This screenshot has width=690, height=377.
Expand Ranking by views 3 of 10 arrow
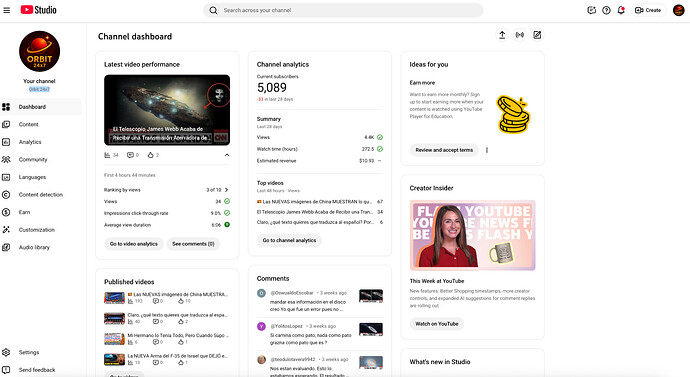(x=227, y=190)
